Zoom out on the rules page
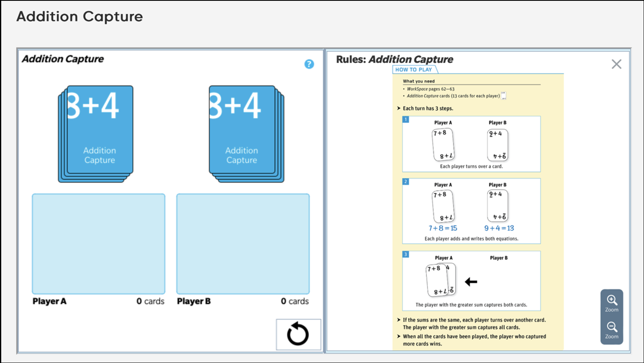The width and height of the screenshot is (644, 363). click(x=612, y=330)
